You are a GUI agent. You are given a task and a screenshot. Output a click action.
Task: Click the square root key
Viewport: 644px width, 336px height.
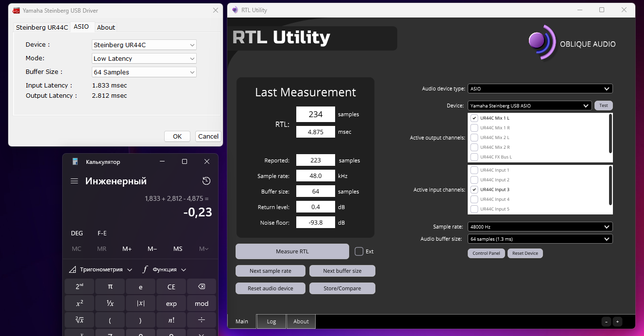[80, 320]
